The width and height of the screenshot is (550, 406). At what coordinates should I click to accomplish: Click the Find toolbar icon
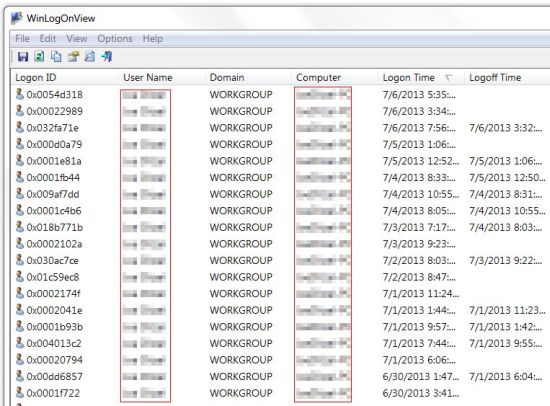pyautogui.click(x=90, y=56)
